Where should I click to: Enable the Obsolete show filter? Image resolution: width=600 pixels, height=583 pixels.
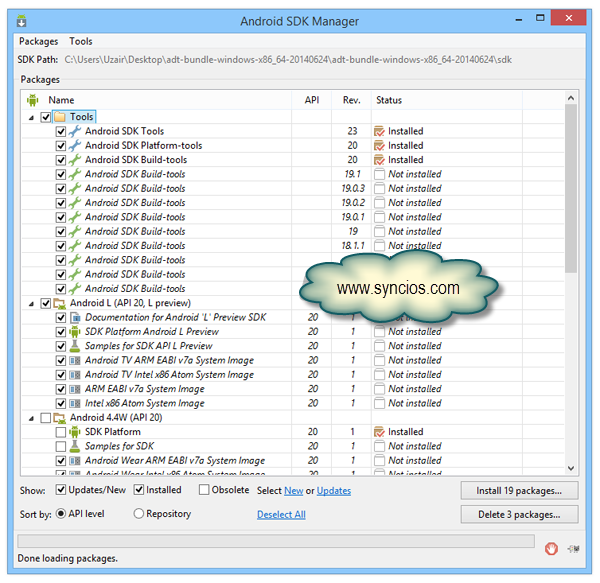204,490
